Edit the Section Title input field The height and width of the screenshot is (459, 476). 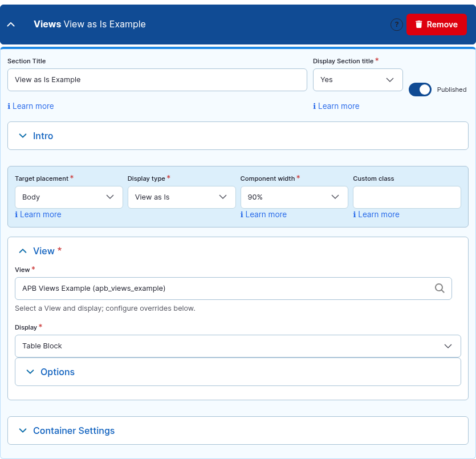pos(157,80)
